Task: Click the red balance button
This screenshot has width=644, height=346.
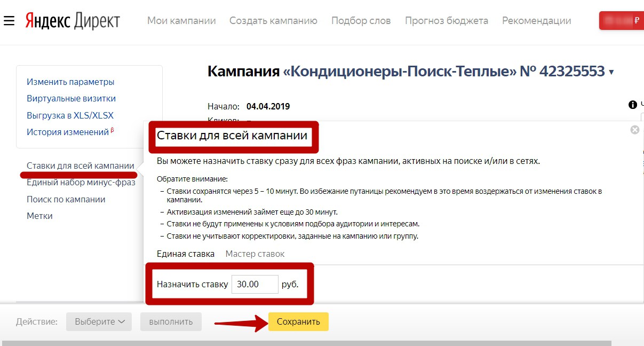Action: tap(622, 21)
